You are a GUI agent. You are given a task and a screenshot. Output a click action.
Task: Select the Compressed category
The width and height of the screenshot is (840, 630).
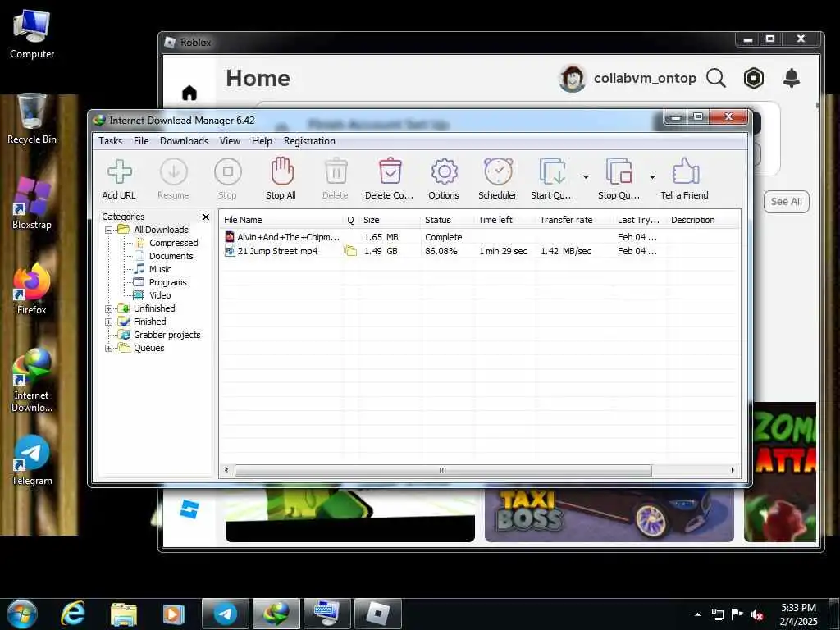(x=173, y=243)
